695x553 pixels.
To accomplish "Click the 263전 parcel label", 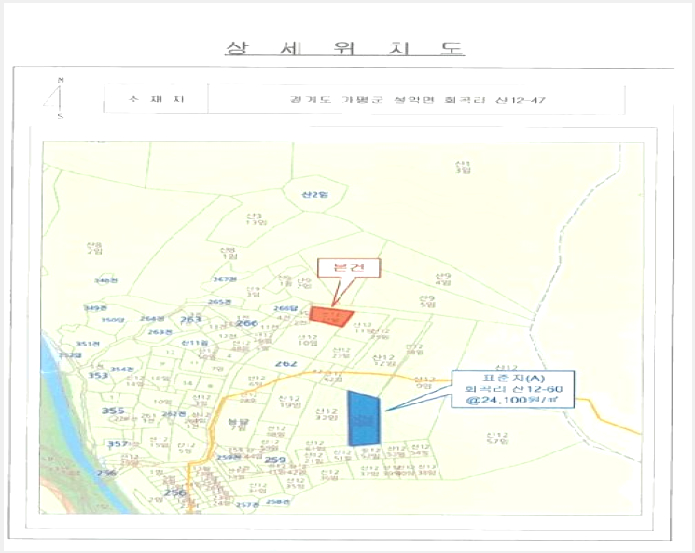I will (x=160, y=332).
